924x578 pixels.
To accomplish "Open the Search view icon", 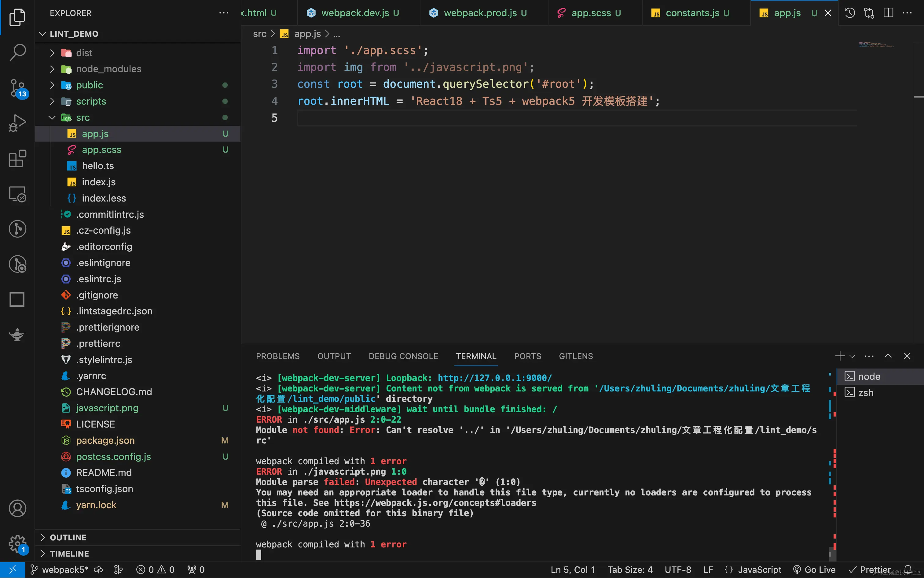I will 17,52.
